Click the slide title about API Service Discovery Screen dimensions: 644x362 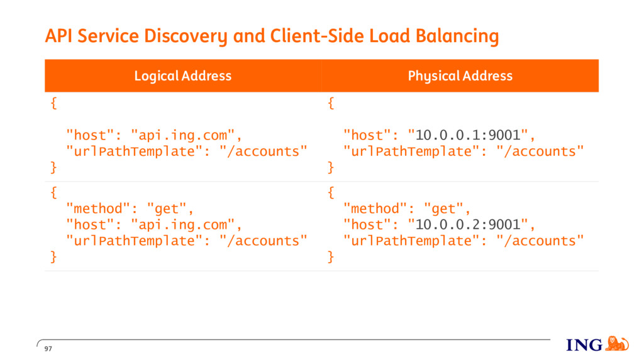pyautogui.click(x=272, y=36)
